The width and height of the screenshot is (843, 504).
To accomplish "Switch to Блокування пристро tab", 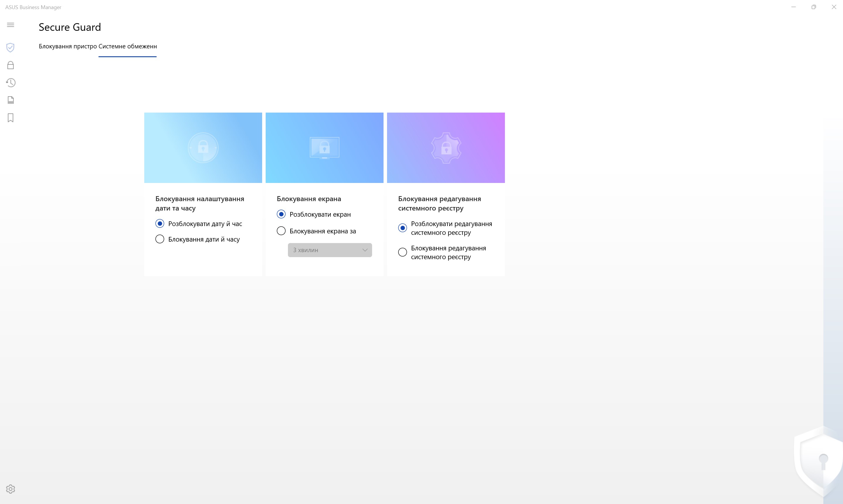I will 68,46.
